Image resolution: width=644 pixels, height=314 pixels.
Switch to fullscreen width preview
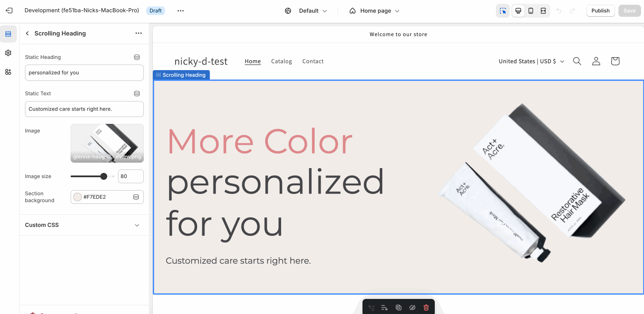click(543, 11)
